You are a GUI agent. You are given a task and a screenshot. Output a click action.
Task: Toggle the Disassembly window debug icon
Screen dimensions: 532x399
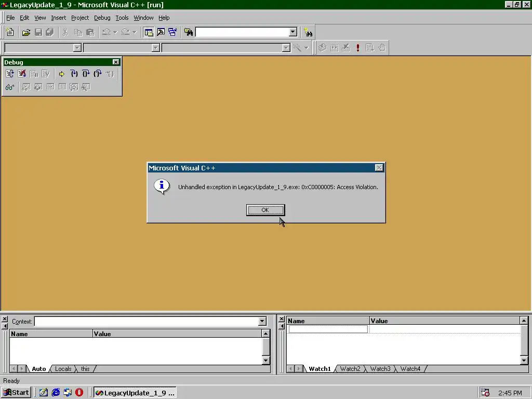coord(86,87)
